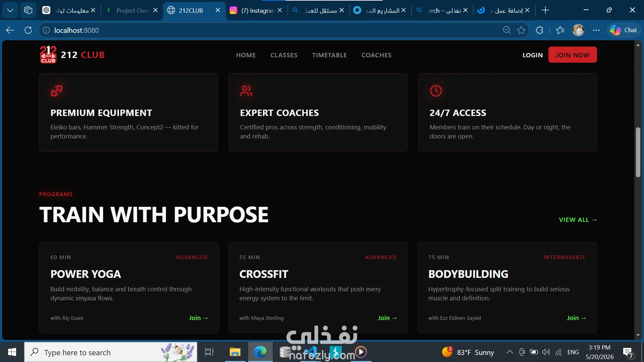Click the battery icon in system tray
This screenshot has height=362, width=644.
[534, 352]
